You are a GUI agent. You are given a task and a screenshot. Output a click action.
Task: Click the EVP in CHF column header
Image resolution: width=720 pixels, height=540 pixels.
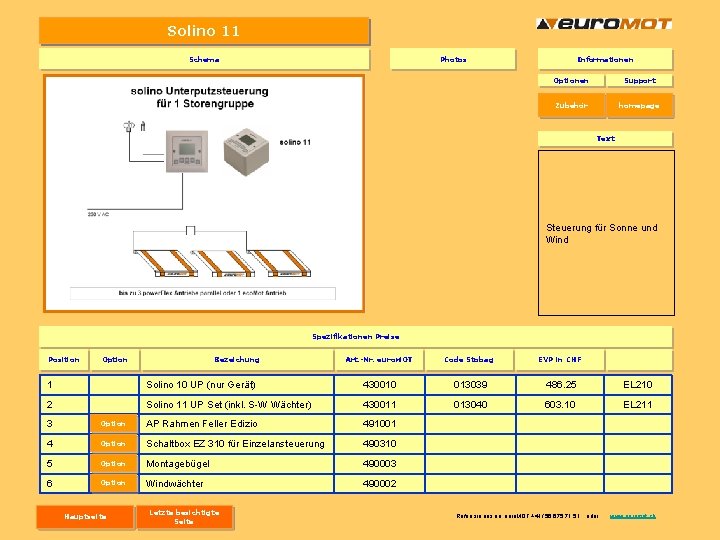[x=560, y=360]
